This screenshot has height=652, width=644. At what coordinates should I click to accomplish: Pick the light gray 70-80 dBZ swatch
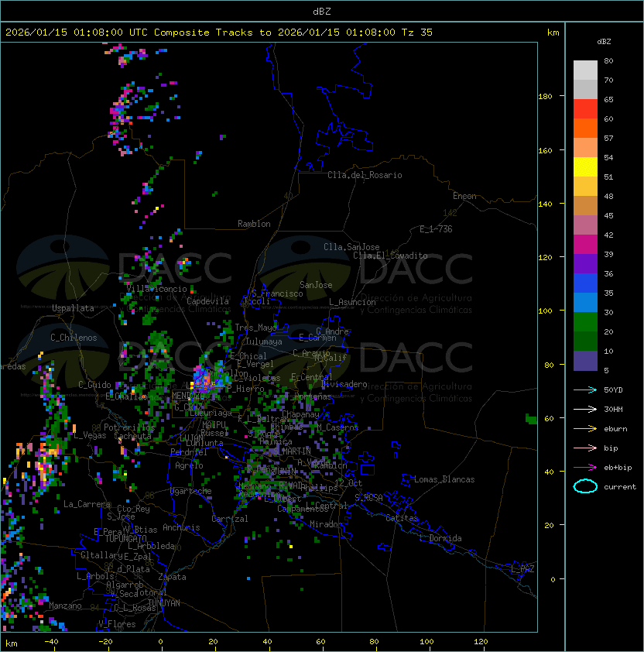tap(585, 70)
